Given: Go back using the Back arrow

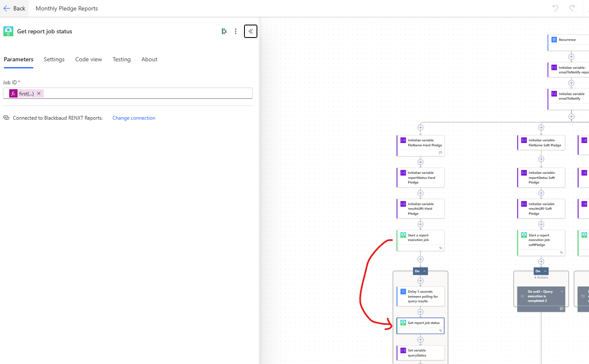Looking at the screenshot, I should [14, 8].
